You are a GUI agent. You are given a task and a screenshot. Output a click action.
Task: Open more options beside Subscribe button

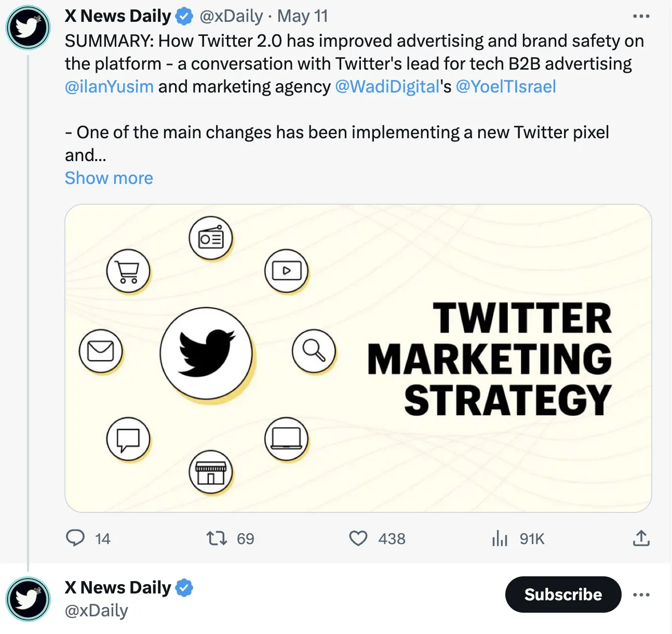[641, 595]
